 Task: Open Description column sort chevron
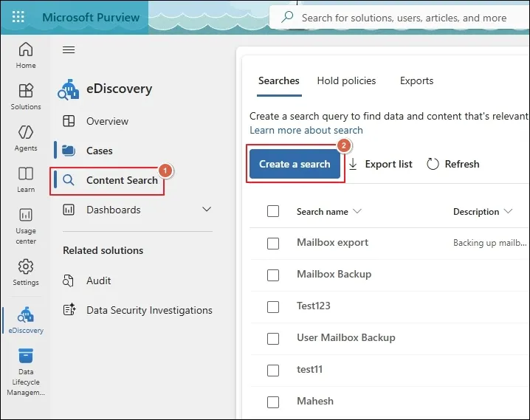tap(508, 212)
